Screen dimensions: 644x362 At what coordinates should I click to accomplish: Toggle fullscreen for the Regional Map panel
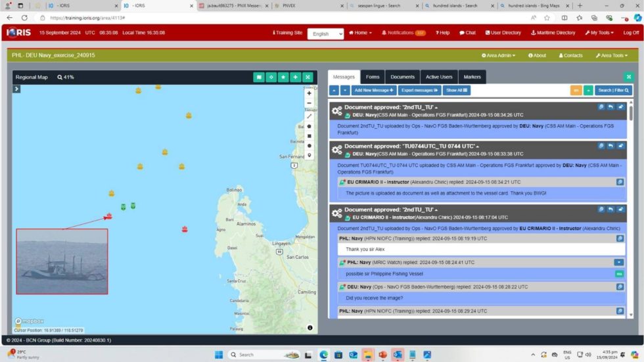(307, 77)
